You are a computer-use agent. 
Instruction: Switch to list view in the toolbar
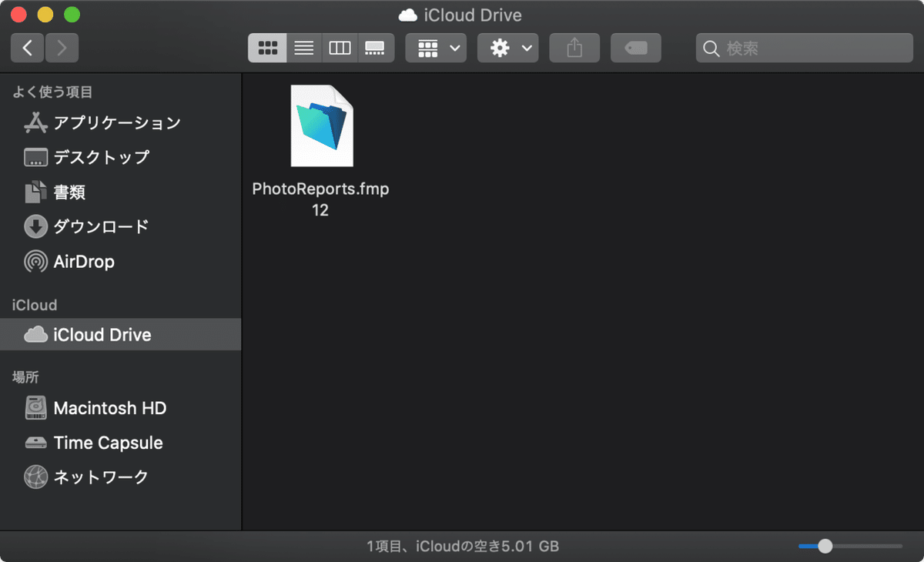click(x=303, y=48)
